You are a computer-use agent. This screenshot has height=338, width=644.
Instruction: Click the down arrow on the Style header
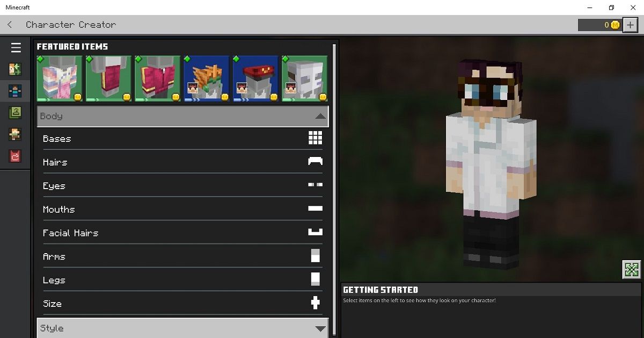[x=320, y=329]
